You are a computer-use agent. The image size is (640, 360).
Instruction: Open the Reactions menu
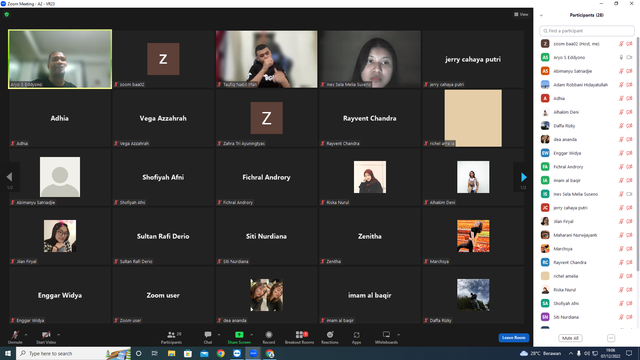click(330, 335)
